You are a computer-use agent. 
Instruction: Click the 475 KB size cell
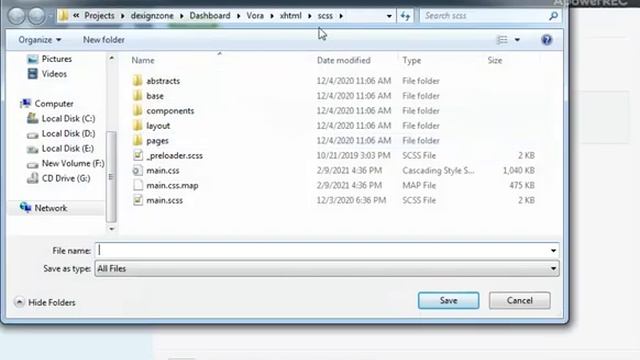[522, 185]
